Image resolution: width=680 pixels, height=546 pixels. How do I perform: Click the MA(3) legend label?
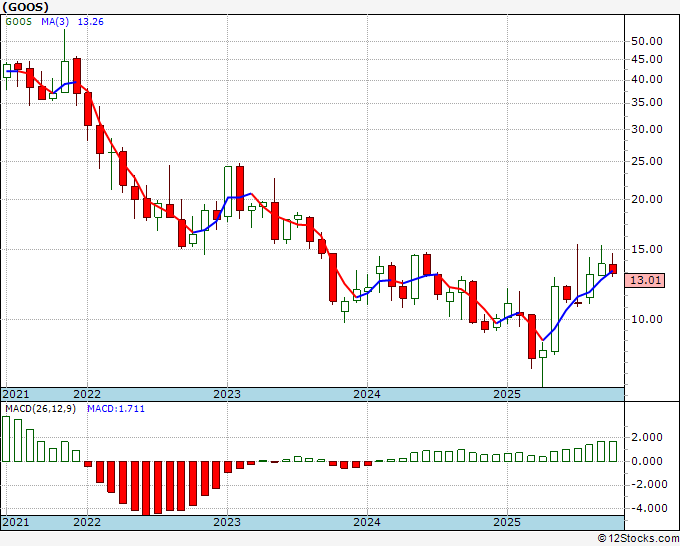55,22
